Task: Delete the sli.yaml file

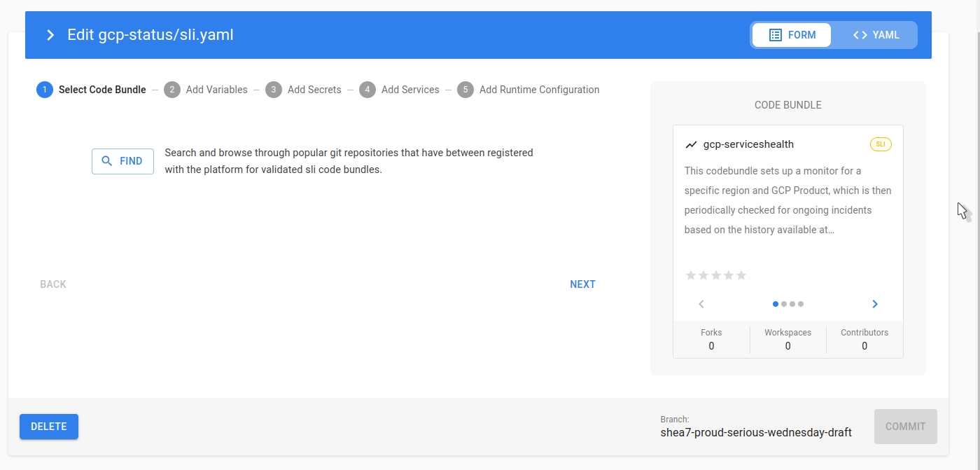Action: (x=49, y=427)
